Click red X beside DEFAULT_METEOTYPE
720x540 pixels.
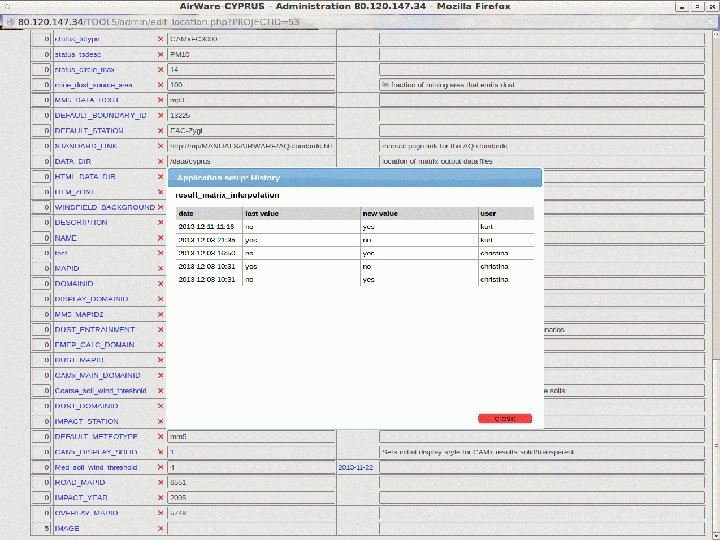[160, 437]
